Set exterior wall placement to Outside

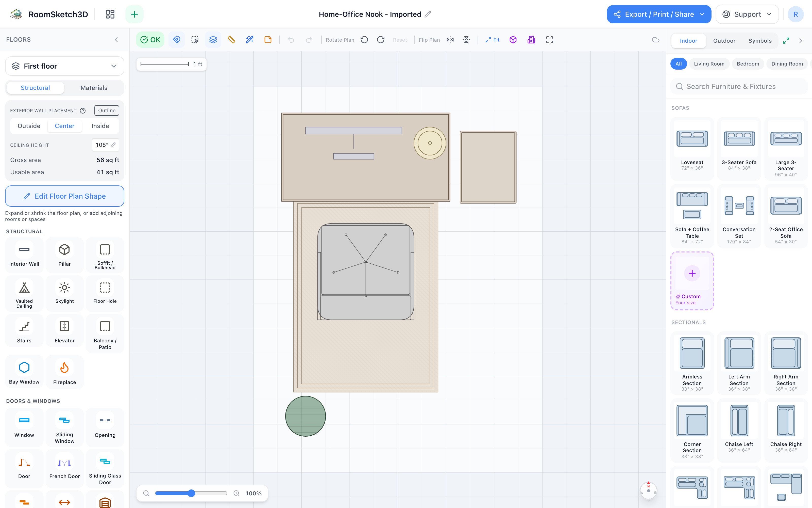29,126
